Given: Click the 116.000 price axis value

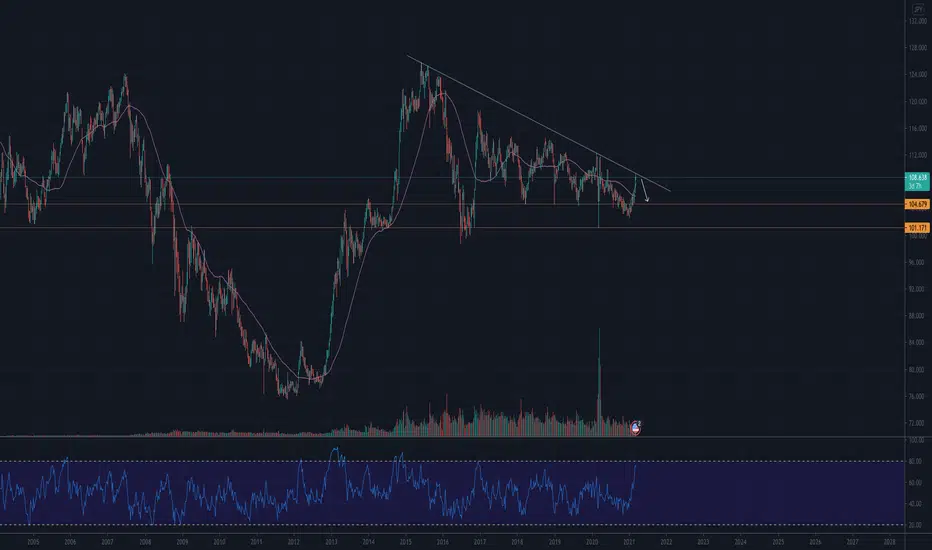Looking at the screenshot, I should point(917,128).
